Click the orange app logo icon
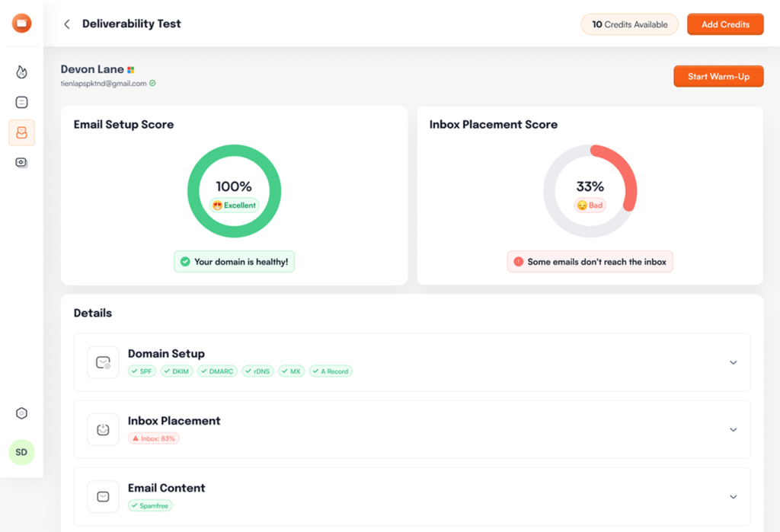 (21, 24)
